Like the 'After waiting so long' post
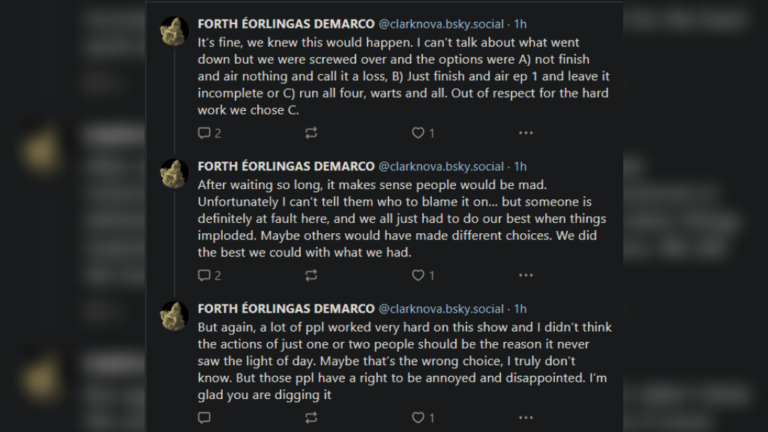The height and width of the screenshot is (432, 768). coord(423,275)
